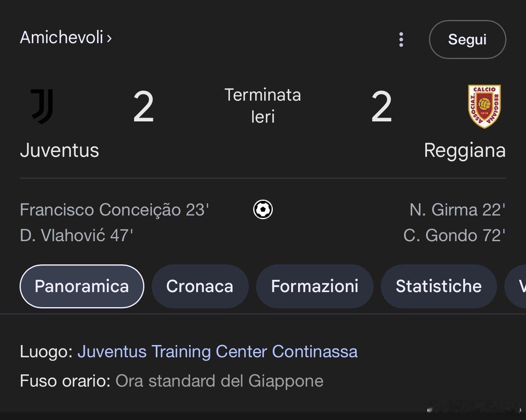Expand the Amichevoli chevron arrow
The image size is (526, 420).
(x=109, y=38)
